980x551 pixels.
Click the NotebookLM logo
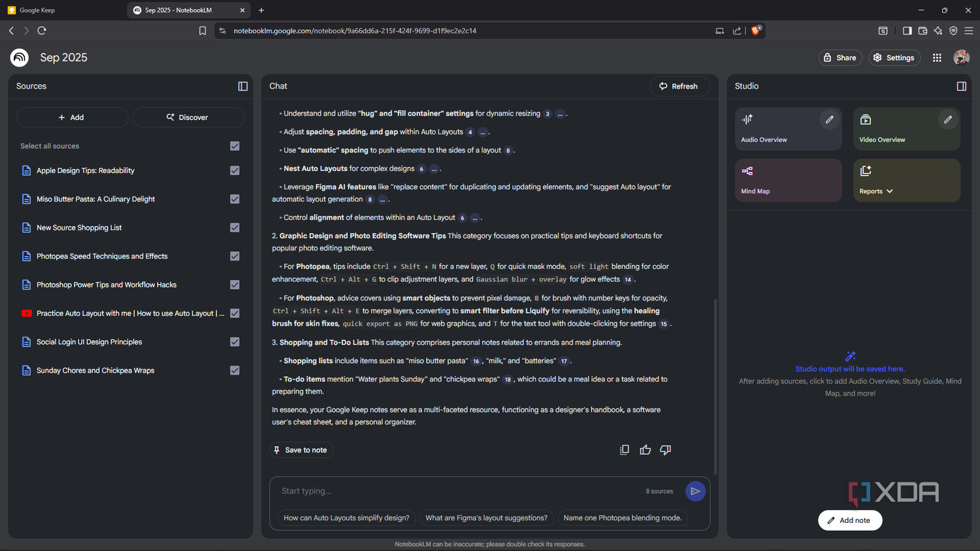tap(20, 57)
